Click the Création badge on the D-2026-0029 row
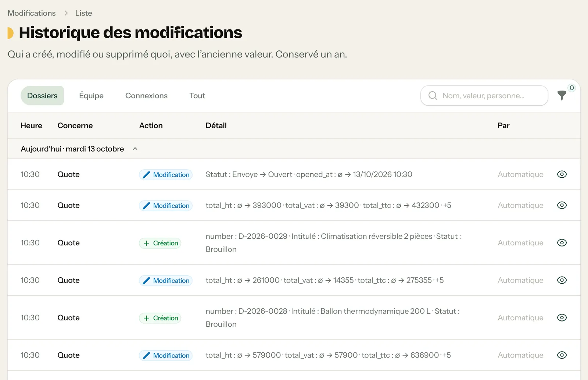The width and height of the screenshot is (588, 380). coord(160,243)
